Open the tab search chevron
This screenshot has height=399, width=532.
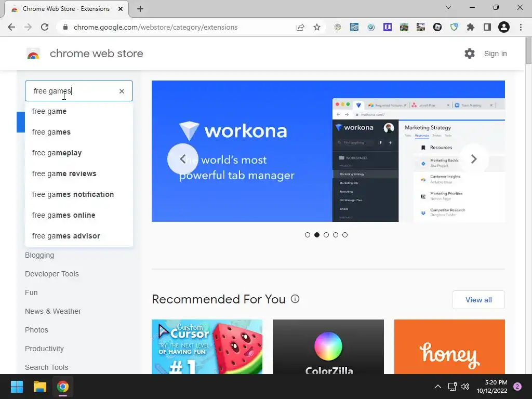(x=448, y=7)
